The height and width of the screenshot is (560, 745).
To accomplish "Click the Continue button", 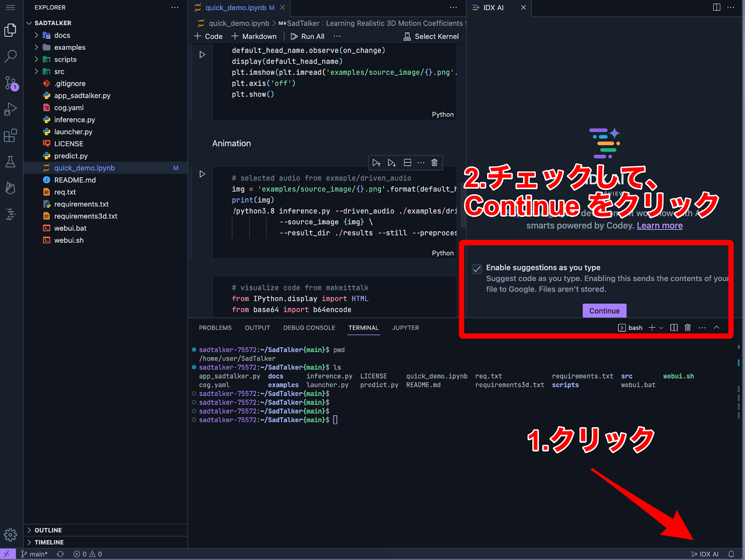I will click(x=604, y=310).
